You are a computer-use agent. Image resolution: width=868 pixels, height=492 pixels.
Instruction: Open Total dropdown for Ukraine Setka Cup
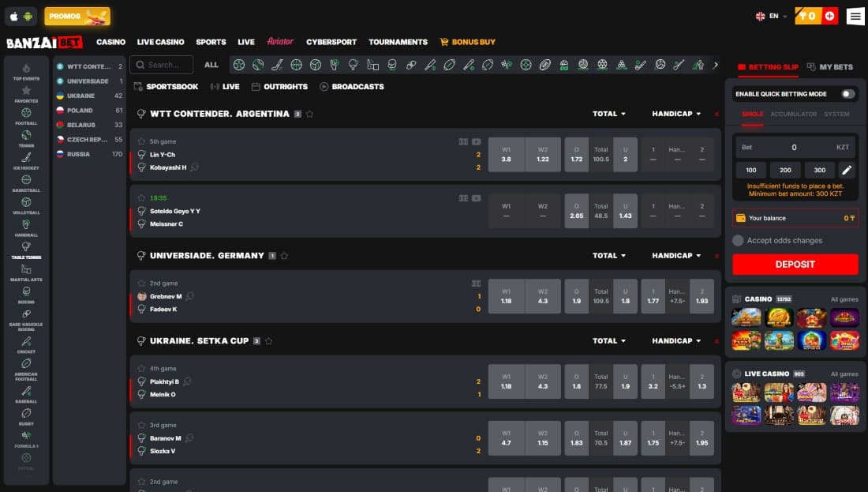[x=609, y=340]
